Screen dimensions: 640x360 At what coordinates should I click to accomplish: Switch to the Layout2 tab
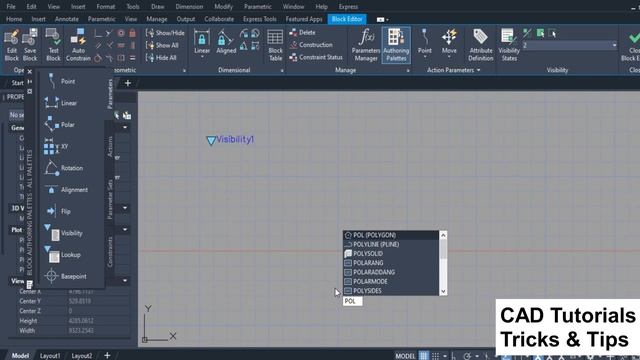(x=82, y=356)
